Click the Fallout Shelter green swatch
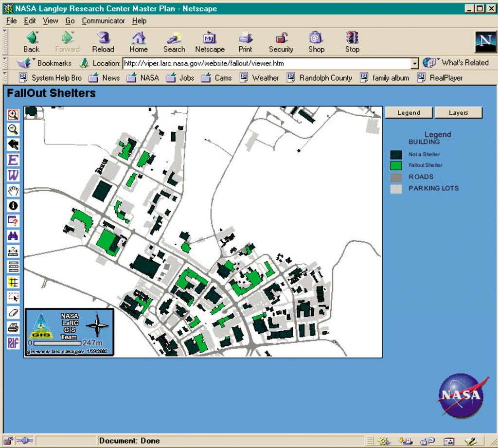498x448 pixels. pos(396,165)
